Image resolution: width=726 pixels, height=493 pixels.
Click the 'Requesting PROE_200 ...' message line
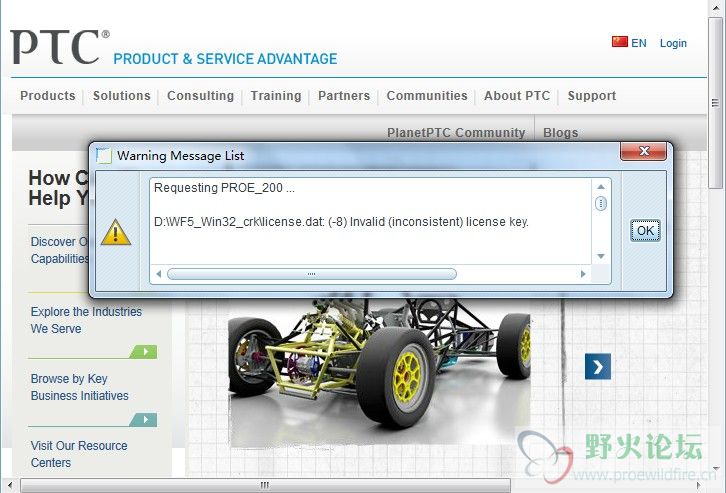pos(224,188)
